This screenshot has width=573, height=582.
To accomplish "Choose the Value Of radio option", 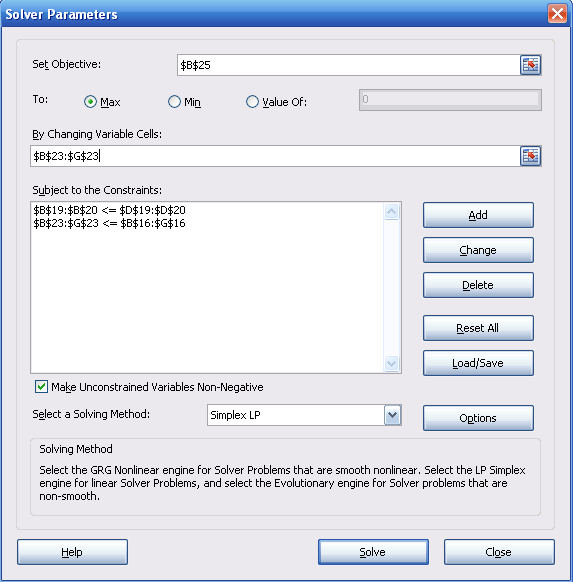I will (252, 102).
